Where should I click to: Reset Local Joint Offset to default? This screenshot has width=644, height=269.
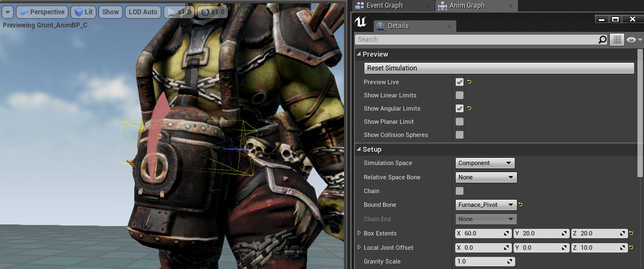(x=631, y=248)
